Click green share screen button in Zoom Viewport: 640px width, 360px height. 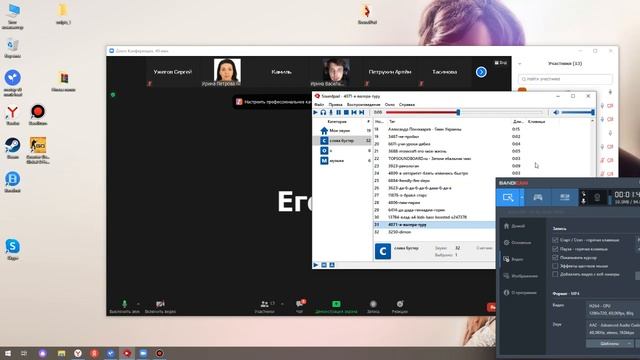336,306
